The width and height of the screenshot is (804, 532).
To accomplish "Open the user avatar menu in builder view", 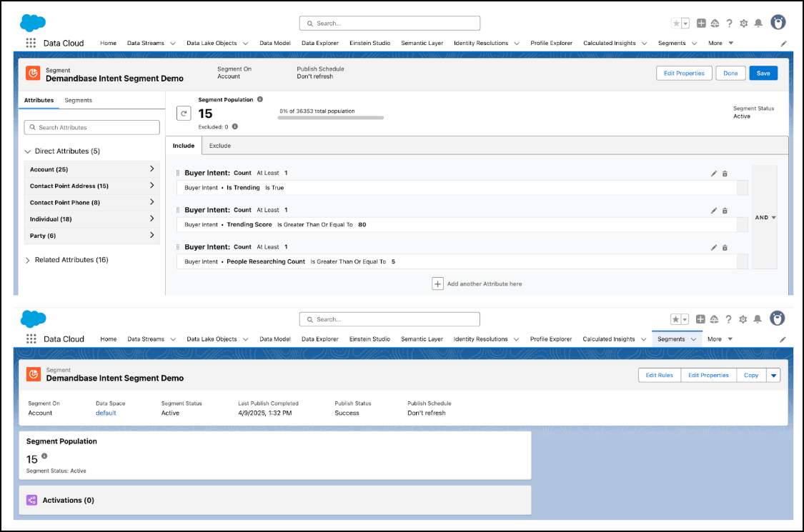I will tap(778, 23).
